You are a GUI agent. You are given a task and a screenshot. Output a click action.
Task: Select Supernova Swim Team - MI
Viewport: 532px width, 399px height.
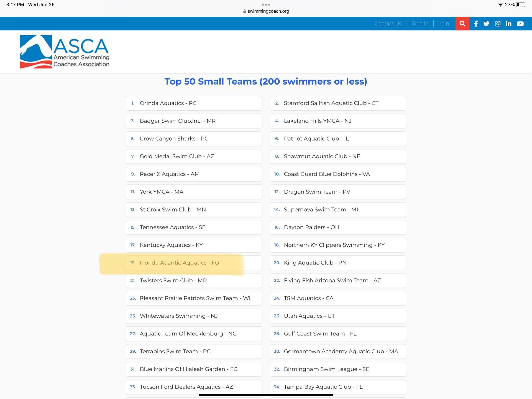pos(338,210)
